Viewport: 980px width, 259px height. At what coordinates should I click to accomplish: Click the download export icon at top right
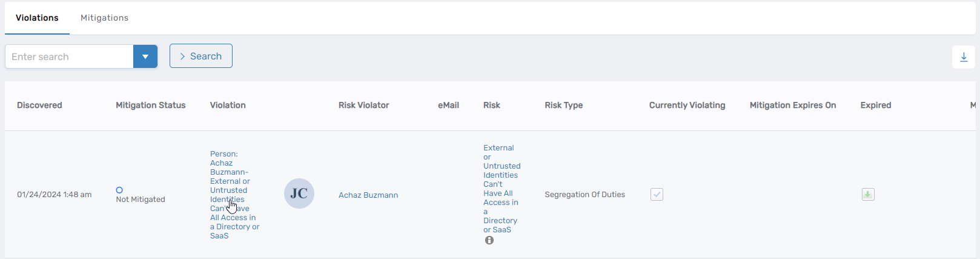pos(963,57)
